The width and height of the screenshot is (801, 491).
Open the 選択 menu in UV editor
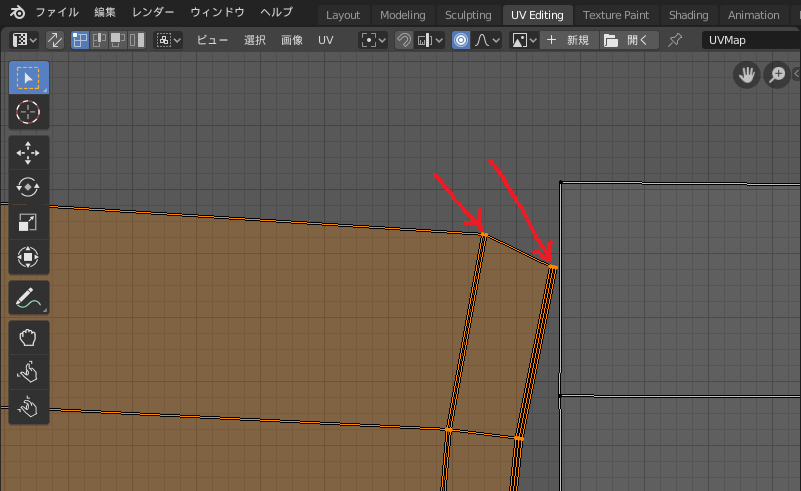coord(254,40)
